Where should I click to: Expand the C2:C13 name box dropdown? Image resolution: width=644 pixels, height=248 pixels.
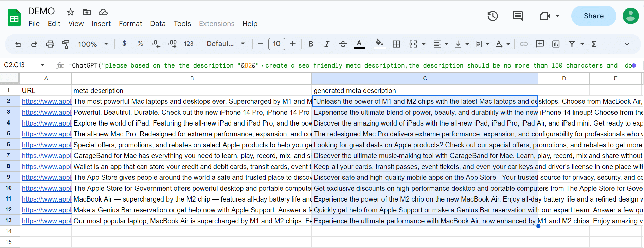coord(42,65)
